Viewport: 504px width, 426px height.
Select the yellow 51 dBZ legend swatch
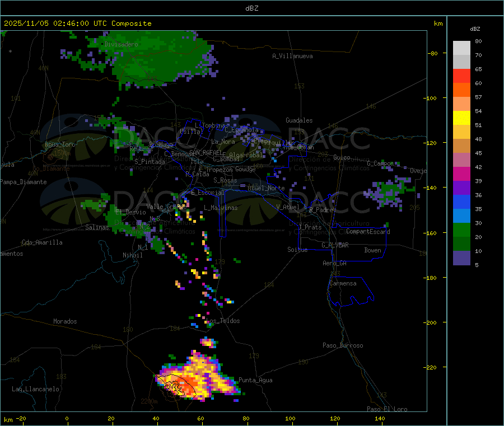click(461, 118)
